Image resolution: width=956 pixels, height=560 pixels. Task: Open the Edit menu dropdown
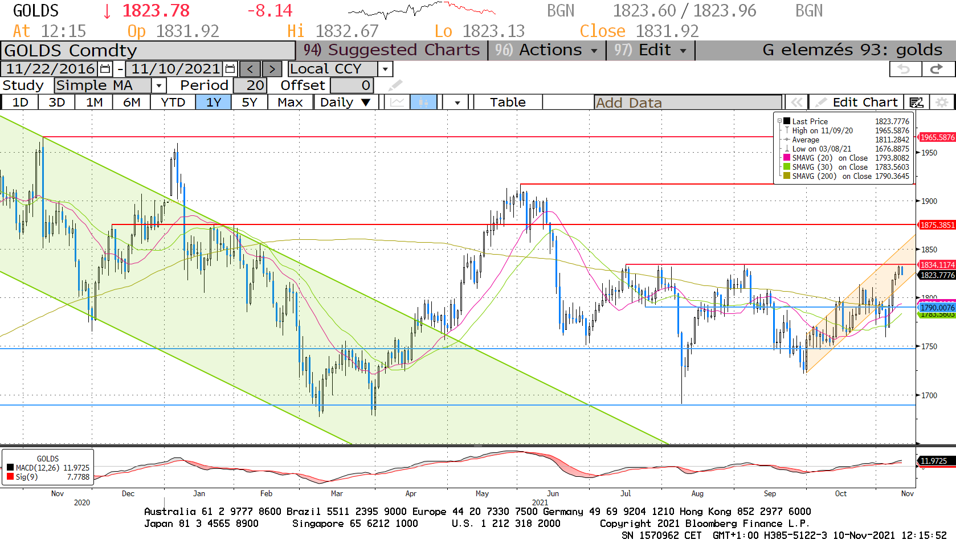(x=651, y=50)
